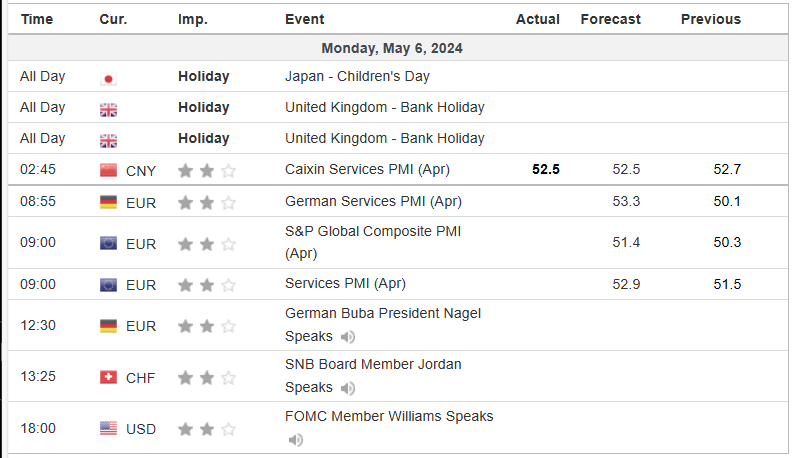Image resolution: width=798 pixels, height=458 pixels.
Task: Click the Time column header
Action: point(37,19)
